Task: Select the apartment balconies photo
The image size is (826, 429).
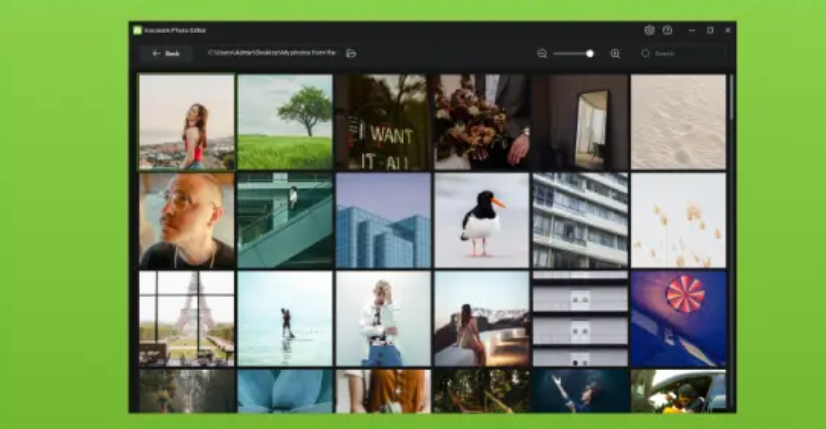Action: pyautogui.click(x=580, y=220)
